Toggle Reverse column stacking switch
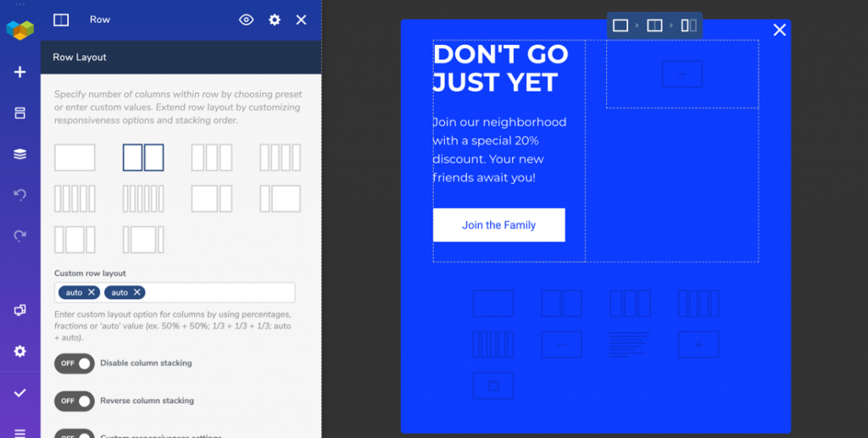Viewport: 868px width, 438px height. pos(75,401)
